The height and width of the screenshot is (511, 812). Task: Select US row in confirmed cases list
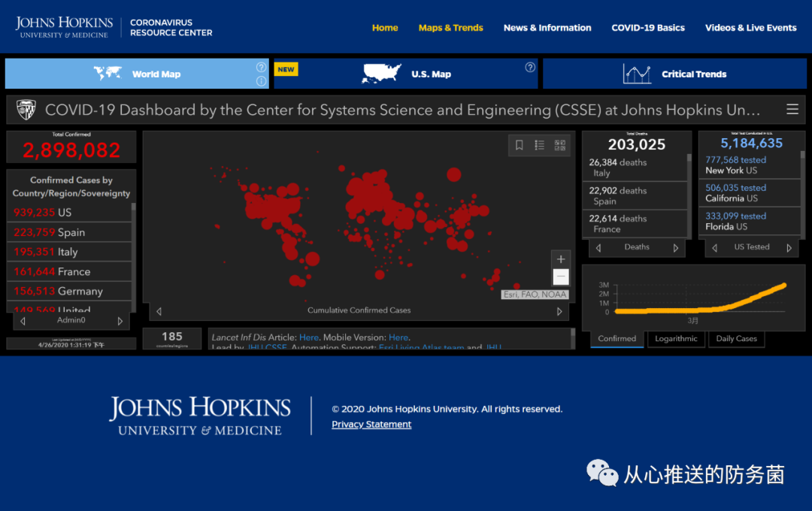click(69, 212)
